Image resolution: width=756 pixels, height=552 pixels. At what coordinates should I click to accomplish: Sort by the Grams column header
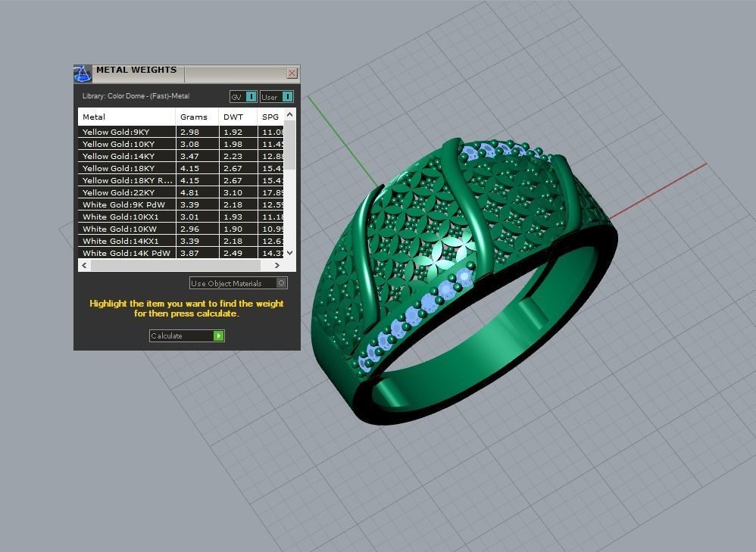pyautogui.click(x=197, y=117)
